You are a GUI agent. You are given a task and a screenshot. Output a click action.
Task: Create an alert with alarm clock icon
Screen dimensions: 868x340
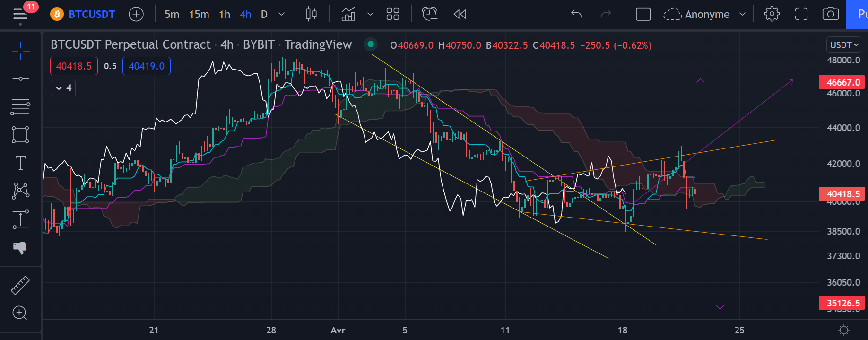(429, 14)
